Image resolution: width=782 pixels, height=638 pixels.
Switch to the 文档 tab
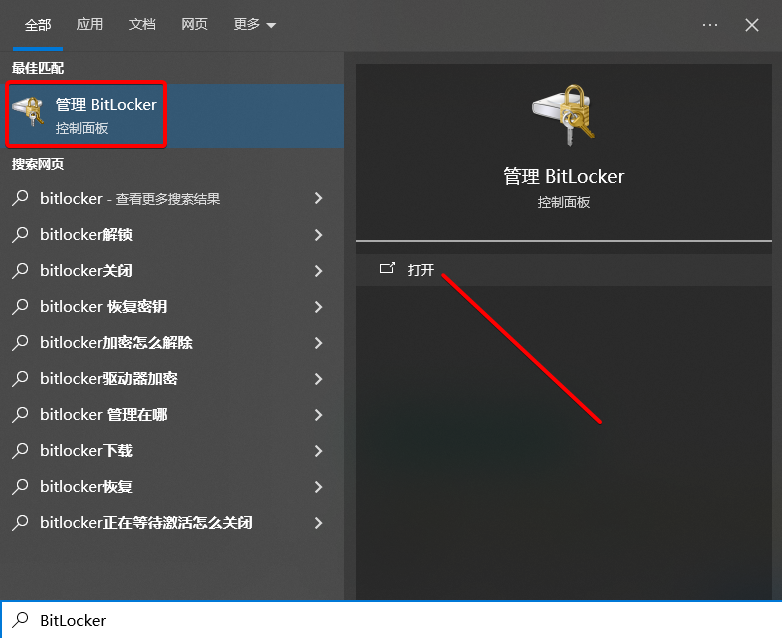[142, 24]
